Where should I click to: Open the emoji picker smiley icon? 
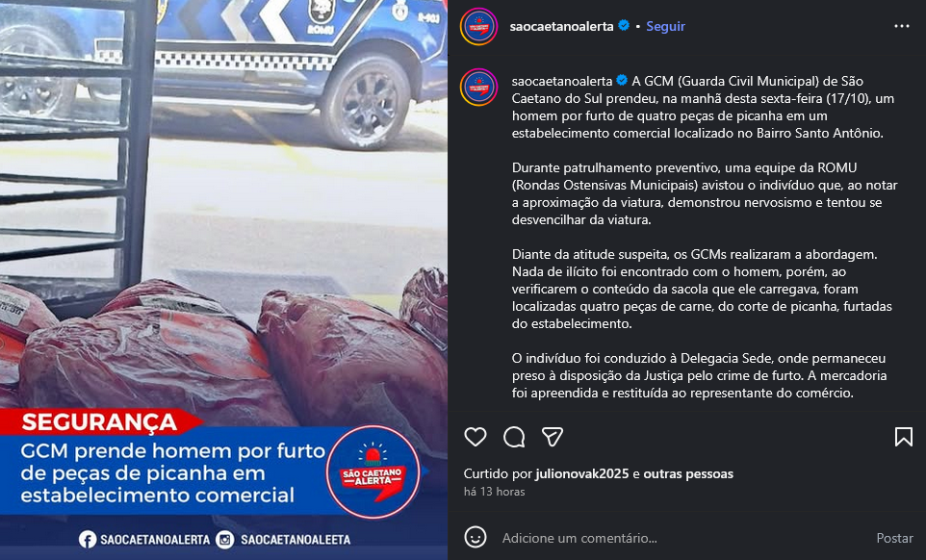(476, 538)
